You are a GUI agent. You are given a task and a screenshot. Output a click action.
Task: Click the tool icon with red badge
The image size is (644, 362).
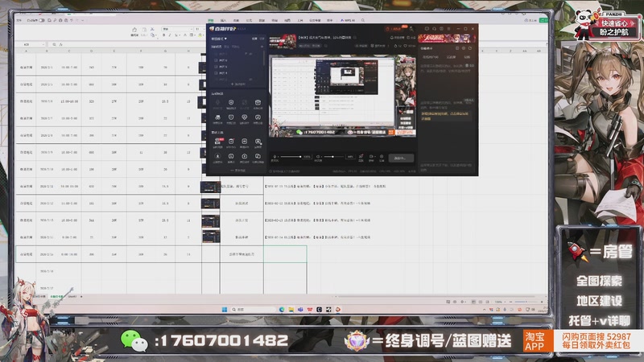tap(217, 142)
